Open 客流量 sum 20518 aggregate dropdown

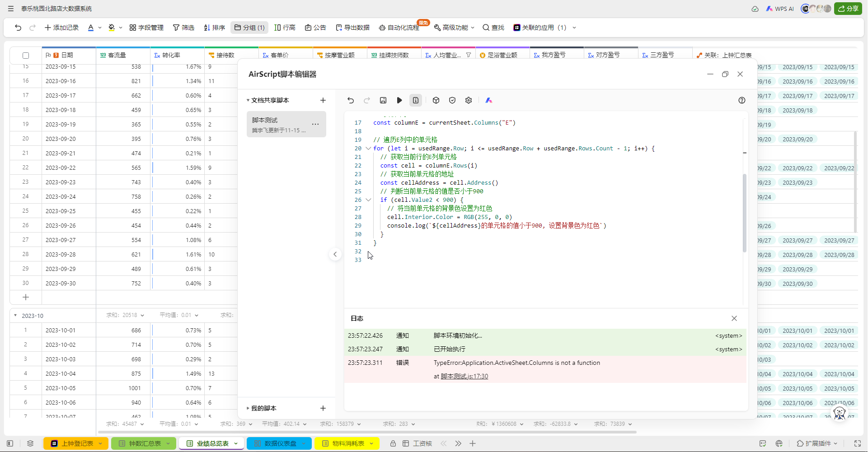[x=125, y=315]
